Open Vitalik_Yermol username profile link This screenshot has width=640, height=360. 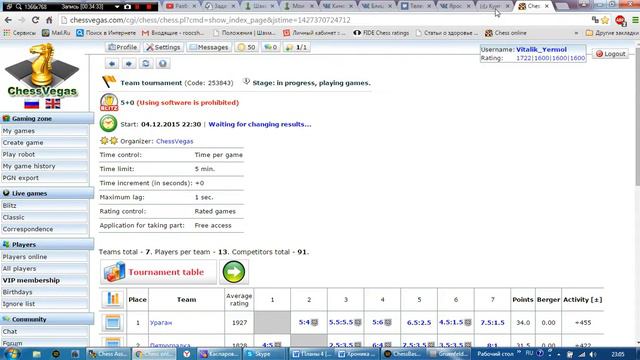tap(541, 49)
